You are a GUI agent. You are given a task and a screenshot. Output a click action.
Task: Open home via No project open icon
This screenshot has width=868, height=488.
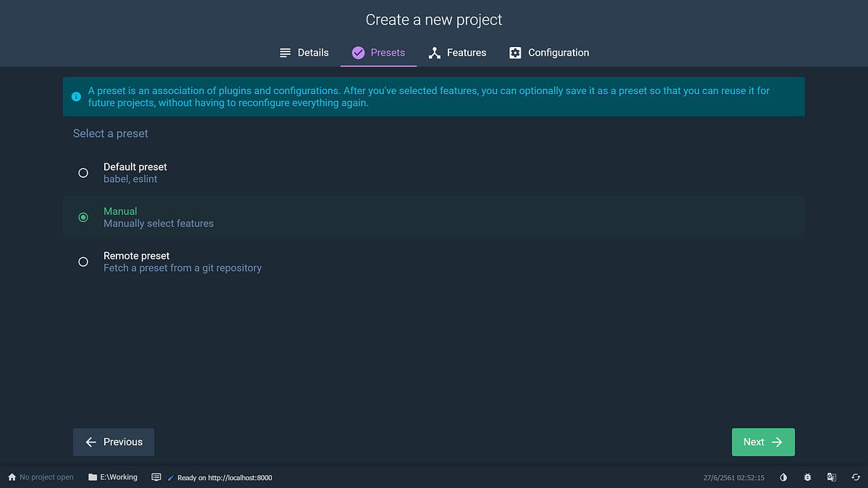12,477
